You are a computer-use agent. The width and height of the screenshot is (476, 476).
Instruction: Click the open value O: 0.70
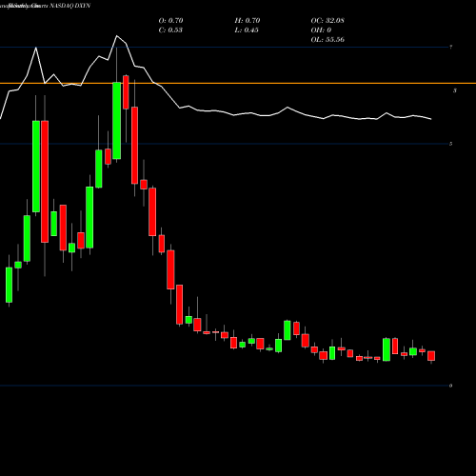(170, 21)
